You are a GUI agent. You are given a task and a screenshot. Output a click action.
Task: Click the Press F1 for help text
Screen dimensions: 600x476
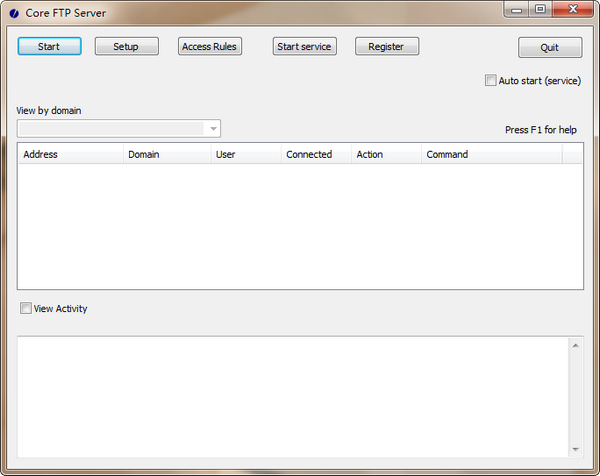point(541,130)
